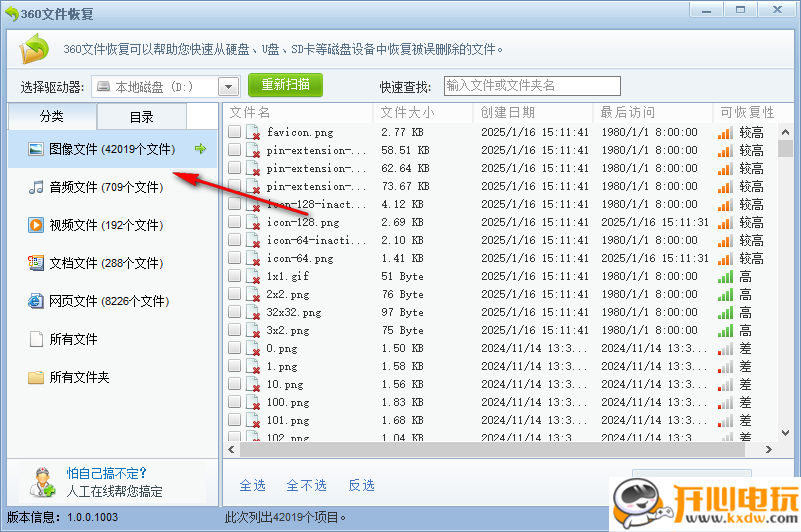This screenshot has height=532, width=801.
Task: Click the deleted file icon of icon-64.png
Action: tap(253, 259)
